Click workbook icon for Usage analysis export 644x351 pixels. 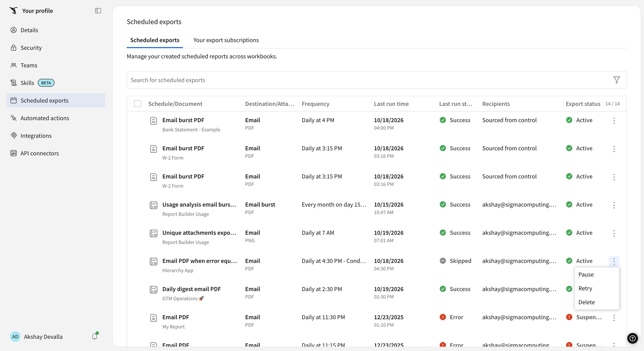click(153, 205)
